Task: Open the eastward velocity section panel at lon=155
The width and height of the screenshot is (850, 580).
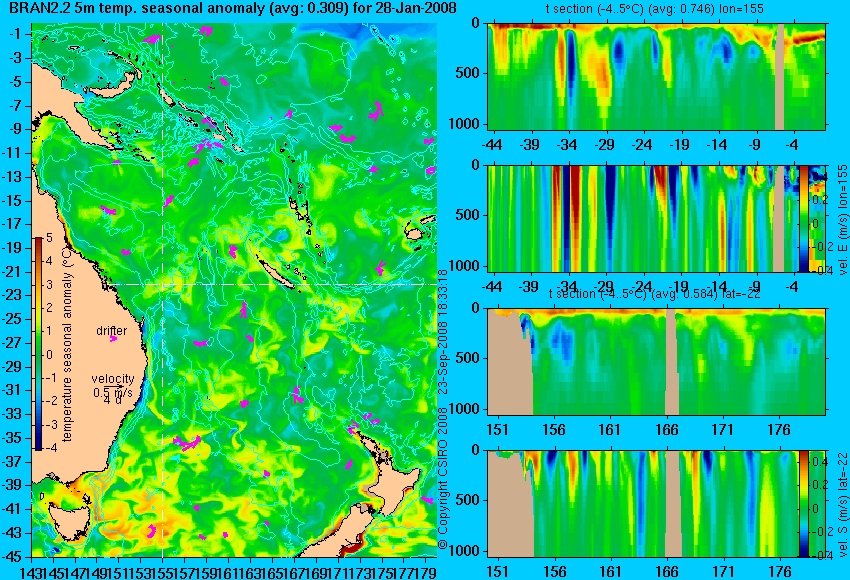Action: click(x=643, y=218)
